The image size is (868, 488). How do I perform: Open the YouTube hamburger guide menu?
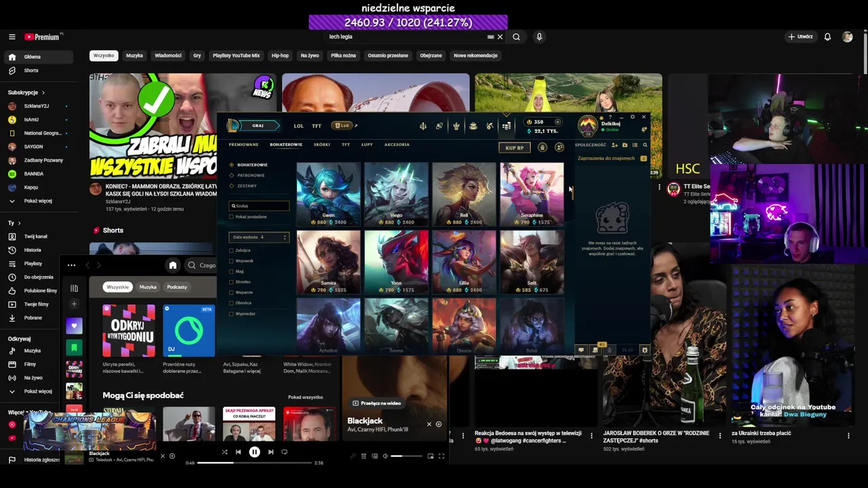(12, 37)
